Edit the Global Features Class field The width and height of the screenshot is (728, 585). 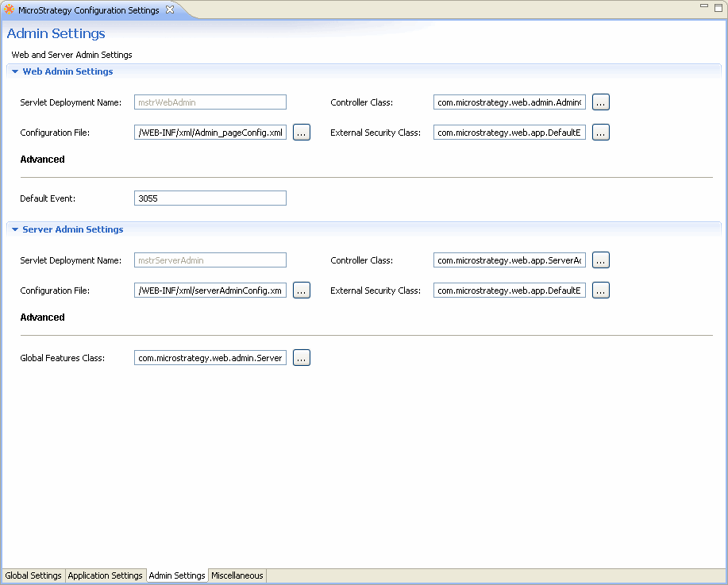pos(210,357)
